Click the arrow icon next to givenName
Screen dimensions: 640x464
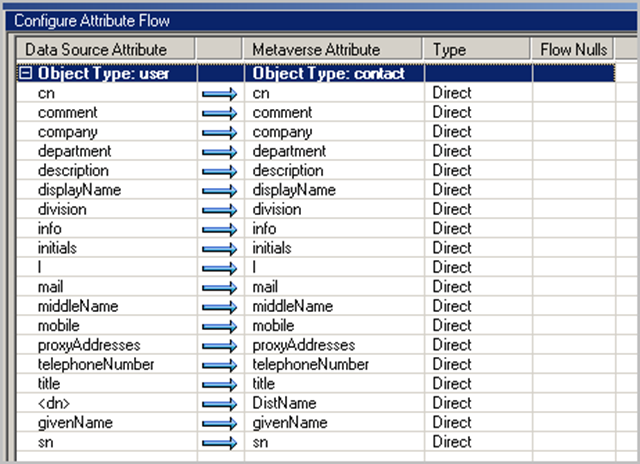point(219,423)
